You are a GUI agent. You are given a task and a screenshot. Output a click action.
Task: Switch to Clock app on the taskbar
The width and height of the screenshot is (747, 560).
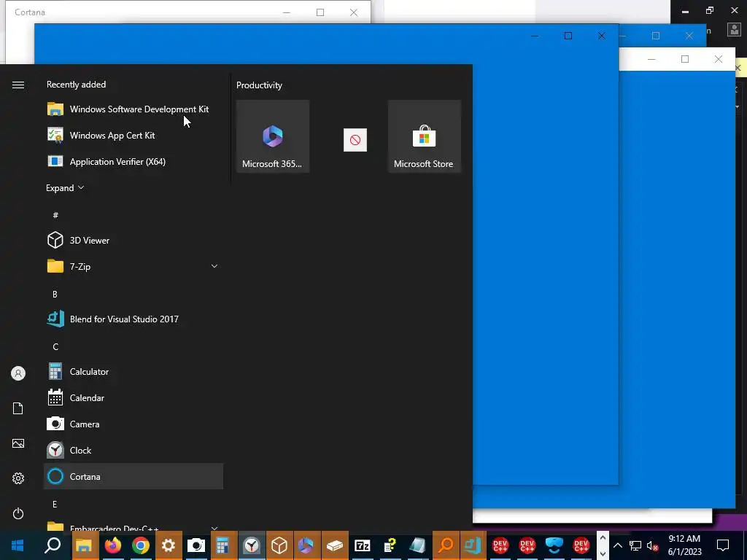click(x=252, y=545)
